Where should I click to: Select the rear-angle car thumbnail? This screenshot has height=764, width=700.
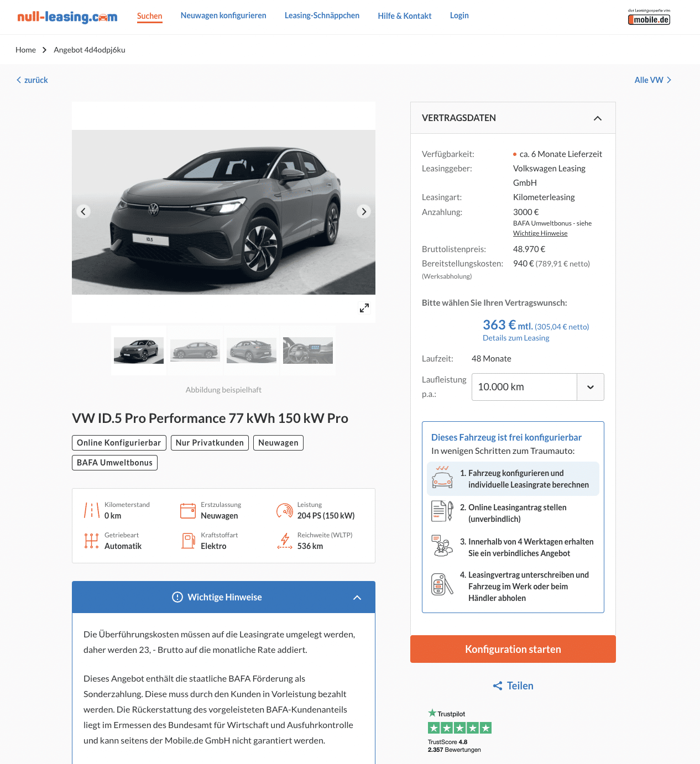click(252, 350)
